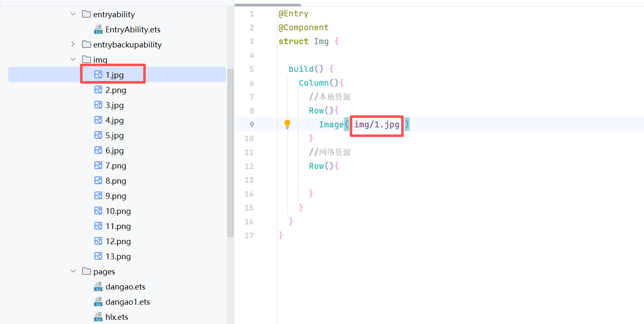
Task: Click the image icon beside 7.png
Action: click(98, 165)
